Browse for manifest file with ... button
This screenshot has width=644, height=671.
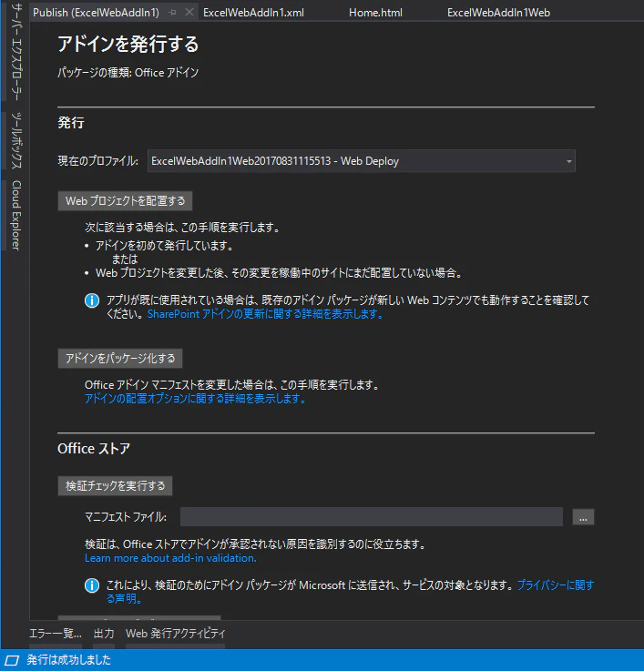(583, 517)
